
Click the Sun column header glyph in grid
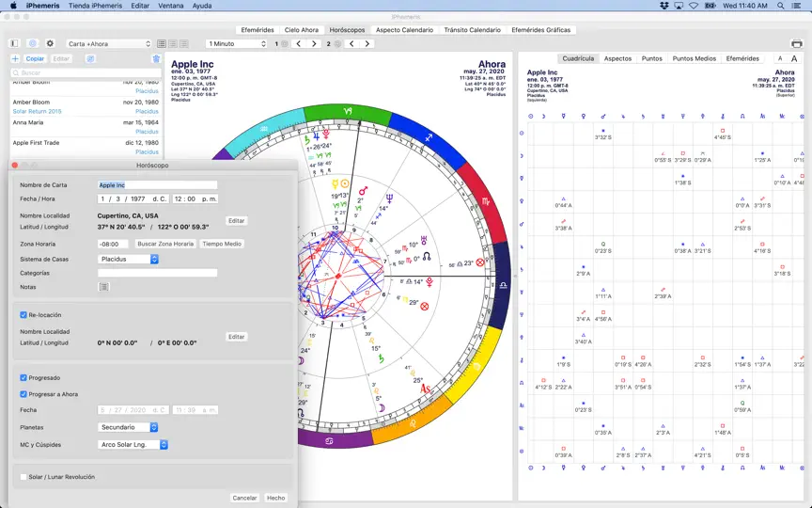(x=530, y=116)
